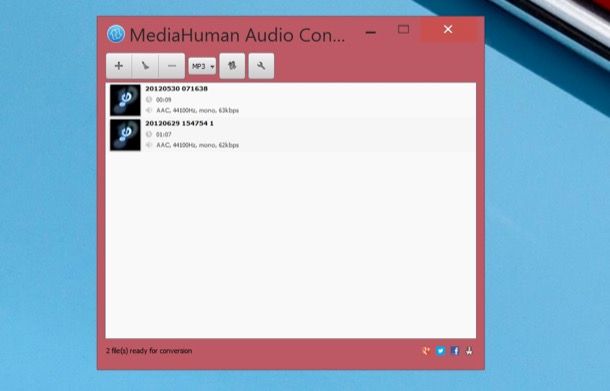Add files with the plus button
This screenshot has width=610, height=391.
tap(119, 66)
